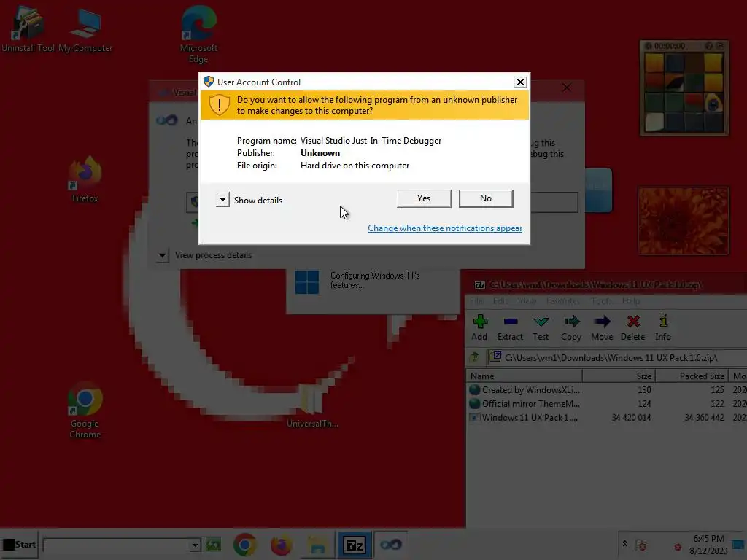This screenshot has width=747, height=560.
Task: Open Chrome from the taskbar
Action: tap(245, 545)
